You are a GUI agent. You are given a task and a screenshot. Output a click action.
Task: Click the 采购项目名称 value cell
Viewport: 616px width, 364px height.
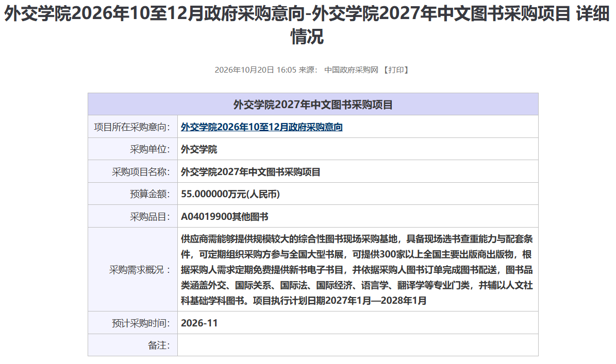coord(358,172)
